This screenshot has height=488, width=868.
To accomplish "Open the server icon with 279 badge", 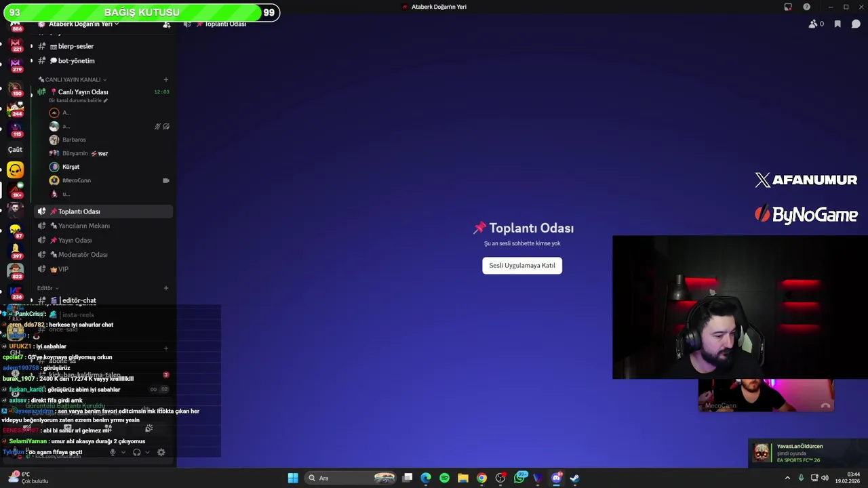I will (16, 64).
